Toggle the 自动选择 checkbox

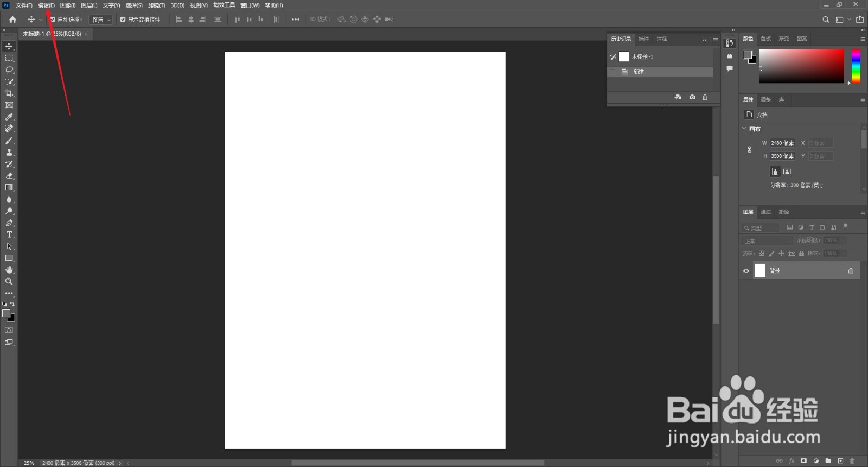tap(53, 20)
